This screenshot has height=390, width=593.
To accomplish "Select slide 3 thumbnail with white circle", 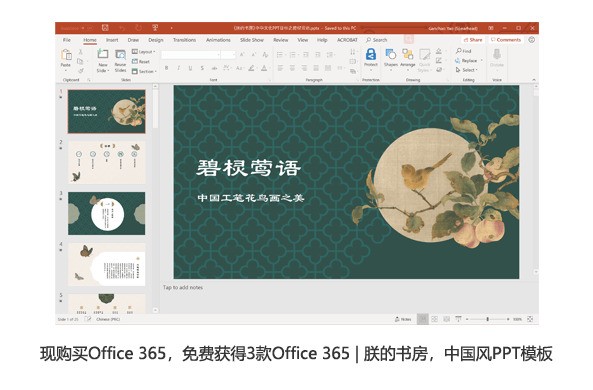I will (x=107, y=213).
